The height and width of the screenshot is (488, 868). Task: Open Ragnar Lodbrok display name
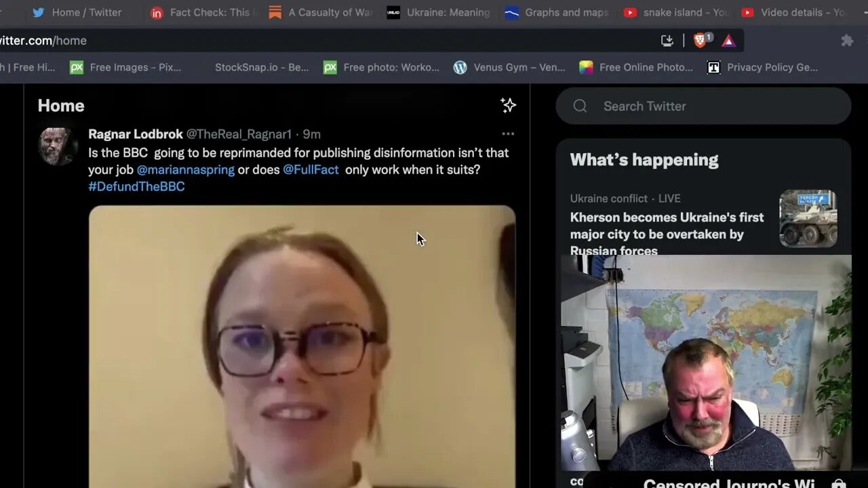tap(136, 134)
